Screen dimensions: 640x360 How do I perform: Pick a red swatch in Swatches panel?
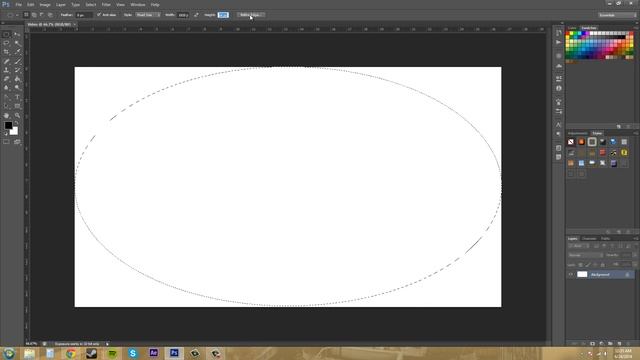568,33
